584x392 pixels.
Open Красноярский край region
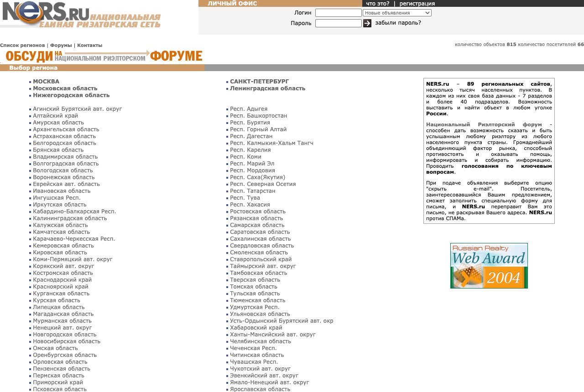coord(61,287)
